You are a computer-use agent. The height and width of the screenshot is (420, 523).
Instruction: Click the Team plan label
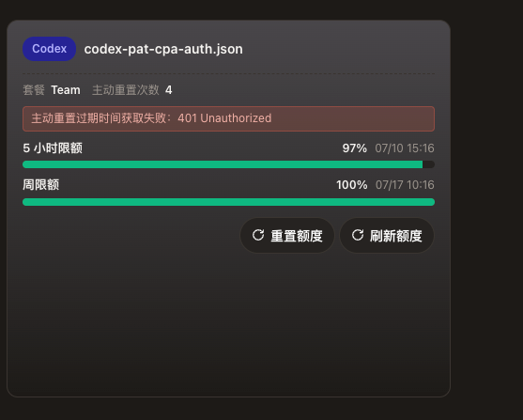[66, 90]
